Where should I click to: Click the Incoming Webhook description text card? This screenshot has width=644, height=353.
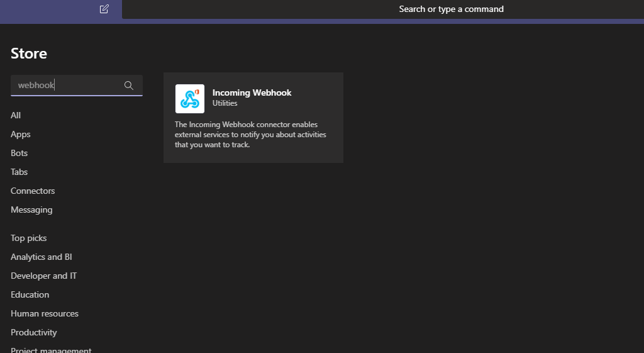pyautogui.click(x=250, y=135)
